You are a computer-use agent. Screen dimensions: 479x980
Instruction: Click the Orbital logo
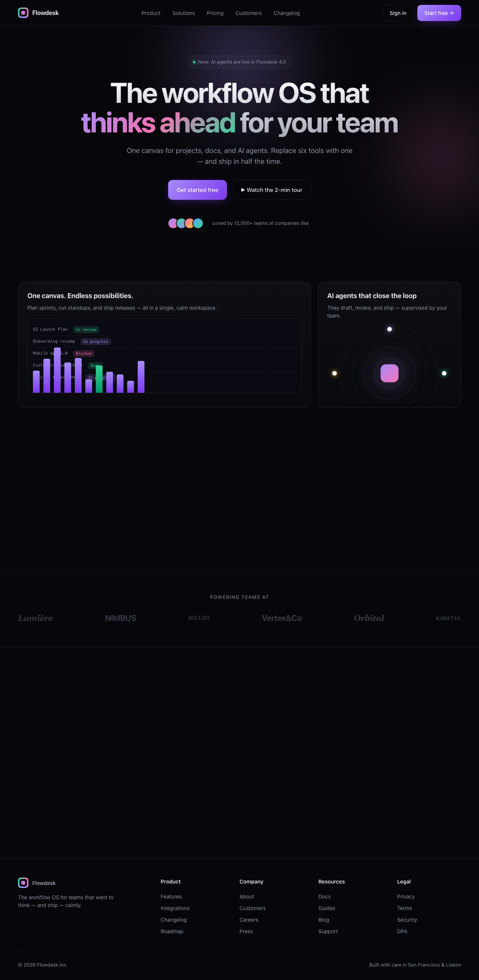pos(369,618)
